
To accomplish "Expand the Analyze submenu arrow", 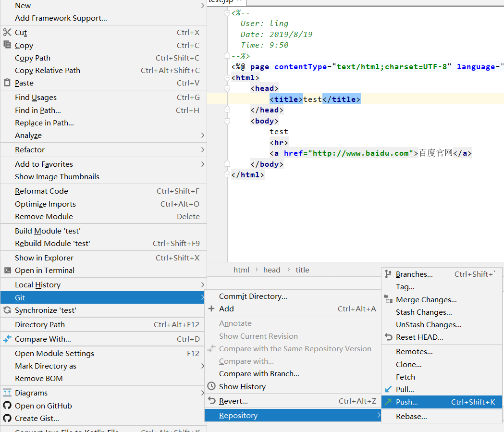I will (203, 136).
